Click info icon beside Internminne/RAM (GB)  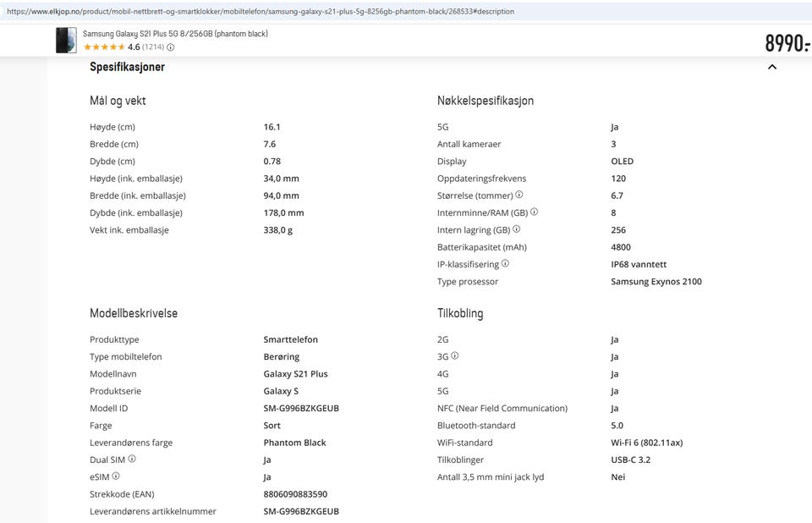pos(534,212)
